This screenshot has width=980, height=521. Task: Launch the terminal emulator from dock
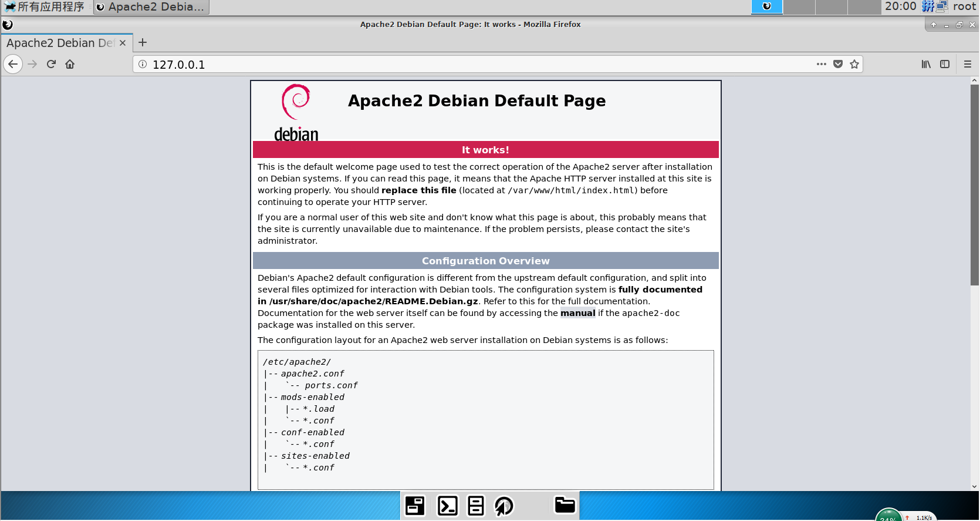(448, 506)
